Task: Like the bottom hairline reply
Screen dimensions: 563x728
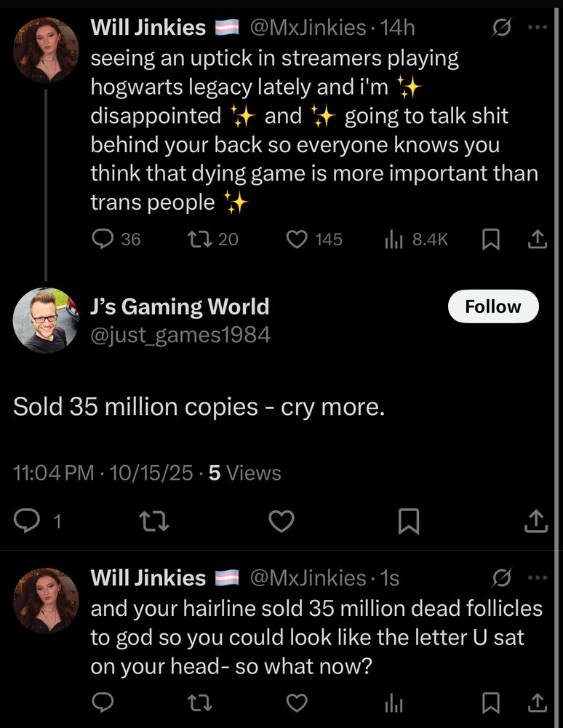Action: (296, 702)
